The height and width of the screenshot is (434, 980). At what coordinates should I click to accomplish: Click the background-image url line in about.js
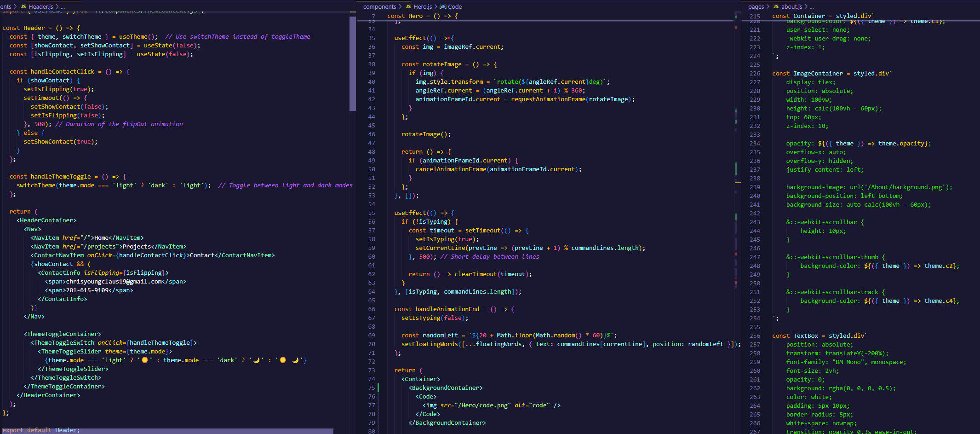click(x=869, y=187)
